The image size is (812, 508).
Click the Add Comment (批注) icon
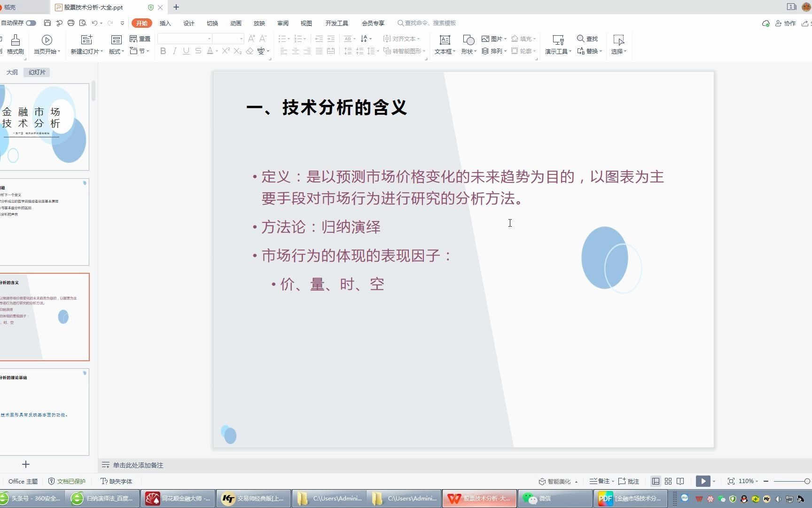coord(629,481)
